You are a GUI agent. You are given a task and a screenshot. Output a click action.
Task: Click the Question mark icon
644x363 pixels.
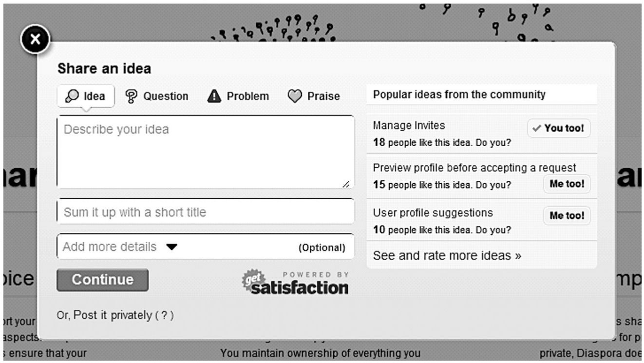tap(131, 96)
